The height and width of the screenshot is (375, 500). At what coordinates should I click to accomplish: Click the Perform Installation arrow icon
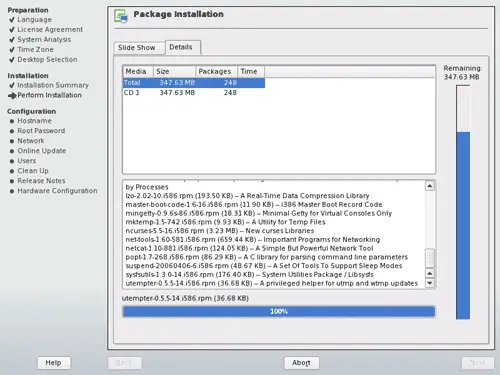[x=12, y=96]
